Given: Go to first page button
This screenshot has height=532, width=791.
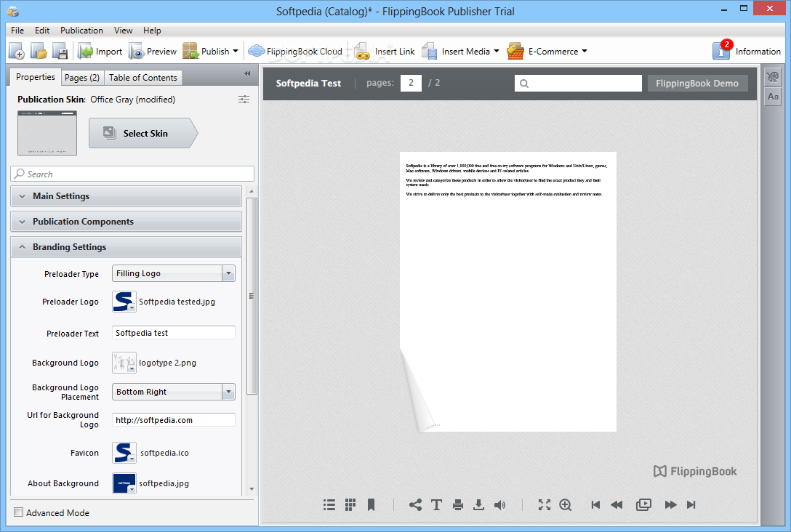Looking at the screenshot, I should (x=595, y=505).
